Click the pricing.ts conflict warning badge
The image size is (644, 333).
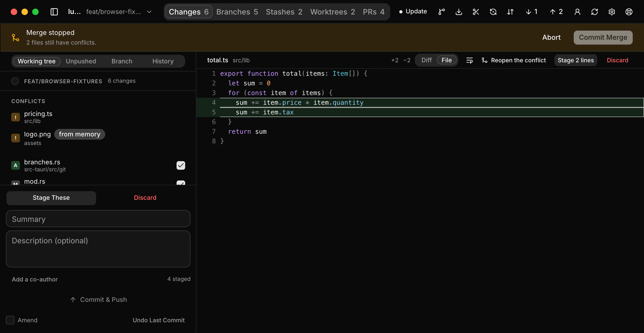16,117
